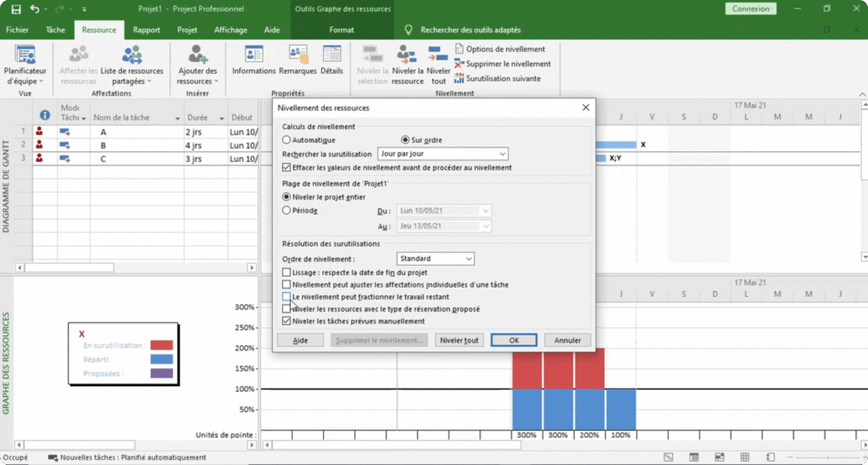The image size is (868, 465).
Task: Expand Quick Access toolbar customize arrow
Action: pyautogui.click(x=84, y=8)
